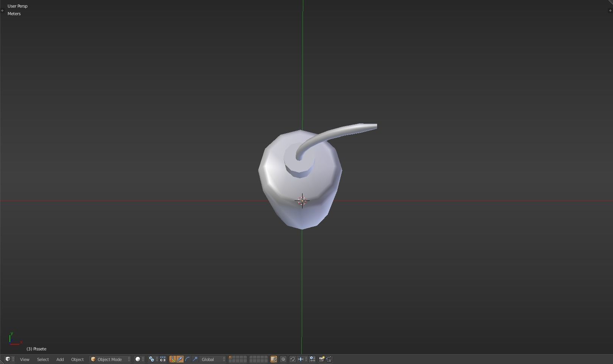Open the 3D View editor type selector
This screenshot has height=364, width=613.
pyautogui.click(x=9, y=359)
